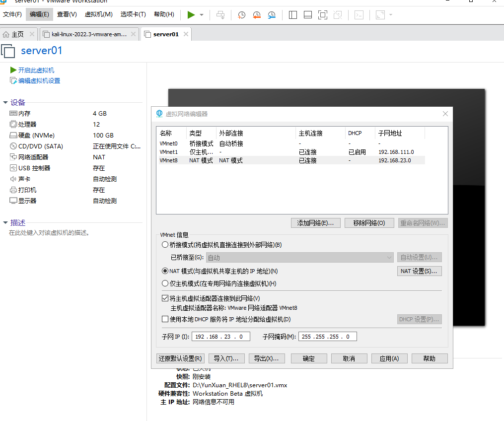The height and width of the screenshot is (421, 504).
Task: Select the 打印机 device icon
Action: click(13, 190)
